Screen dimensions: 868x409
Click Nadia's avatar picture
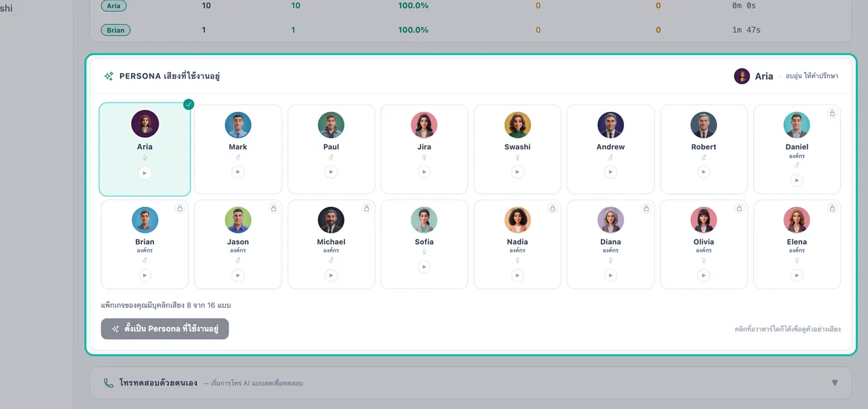[517, 220]
